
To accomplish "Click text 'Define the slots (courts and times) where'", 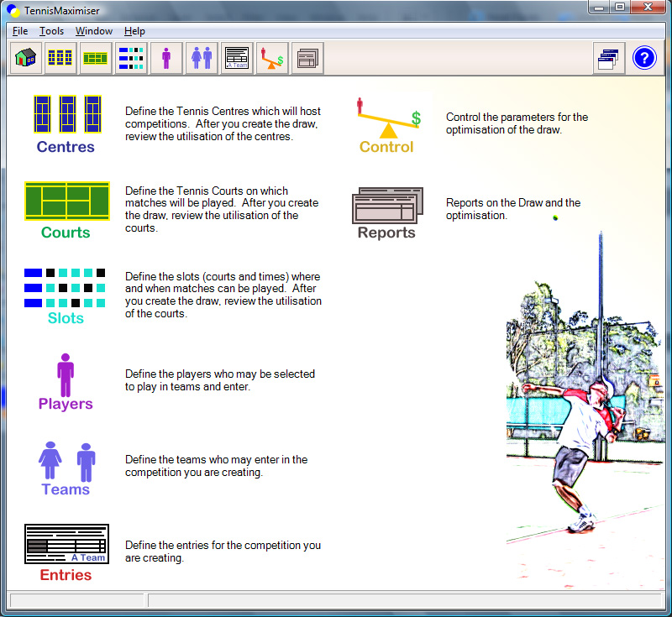I will click(x=223, y=276).
